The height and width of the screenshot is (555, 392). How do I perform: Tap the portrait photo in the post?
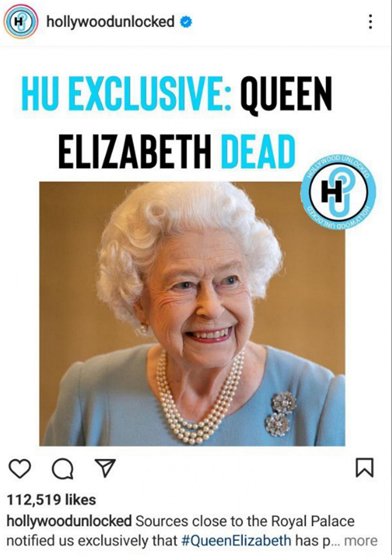point(192,314)
